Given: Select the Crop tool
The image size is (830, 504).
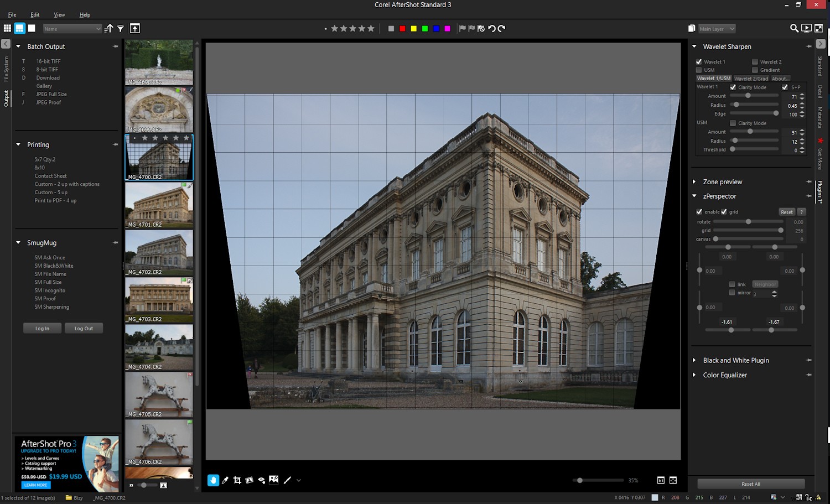Looking at the screenshot, I should click(x=237, y=480).
